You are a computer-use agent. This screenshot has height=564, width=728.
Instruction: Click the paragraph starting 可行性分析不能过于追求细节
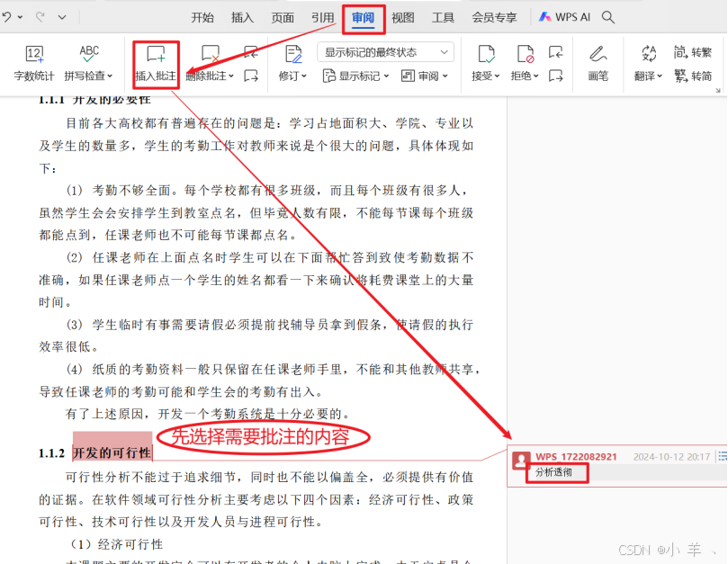(x=256, y=499)
